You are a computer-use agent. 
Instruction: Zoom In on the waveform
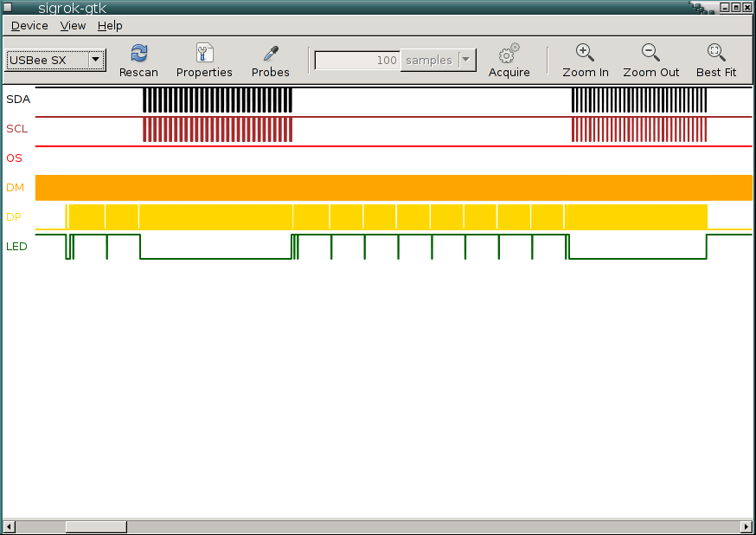[x=585, y=53]
